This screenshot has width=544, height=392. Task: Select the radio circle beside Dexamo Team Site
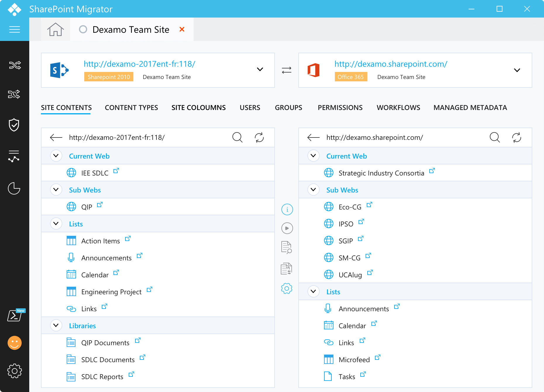(83, 29)
